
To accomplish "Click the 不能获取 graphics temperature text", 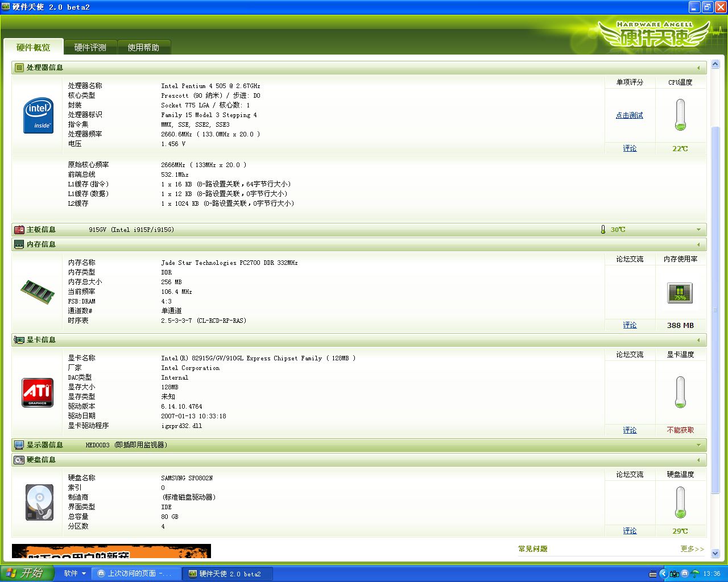I will coord(680,430).
